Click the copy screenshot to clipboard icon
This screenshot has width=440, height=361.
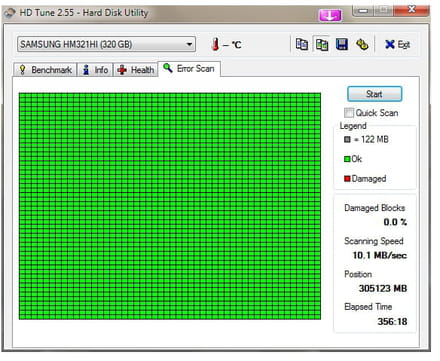pyautogui.click(x=322, y=44)
